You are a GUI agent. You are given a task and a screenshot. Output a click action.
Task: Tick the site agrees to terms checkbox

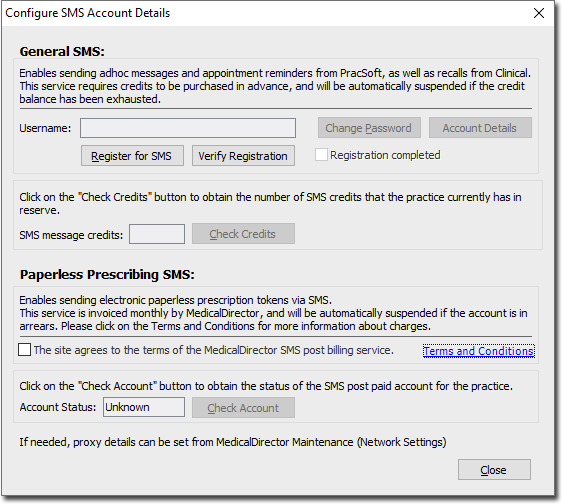click(x=24, y=350)
